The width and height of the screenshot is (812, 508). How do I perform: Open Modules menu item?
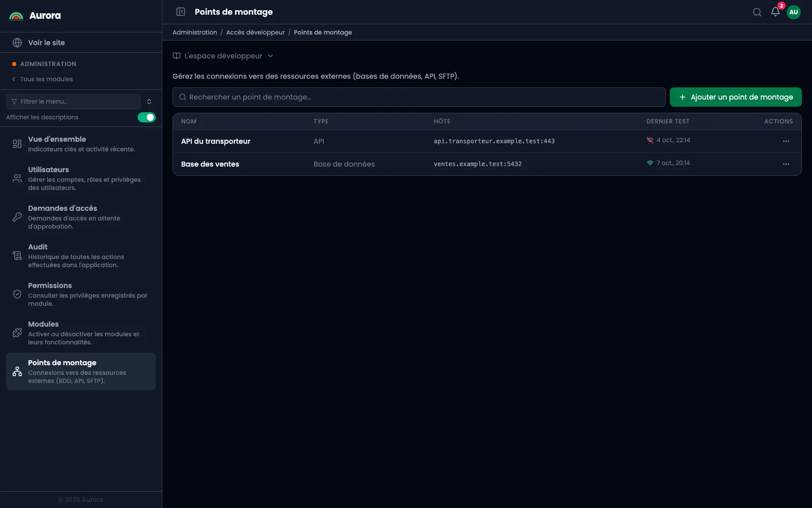tap(81, 333)
